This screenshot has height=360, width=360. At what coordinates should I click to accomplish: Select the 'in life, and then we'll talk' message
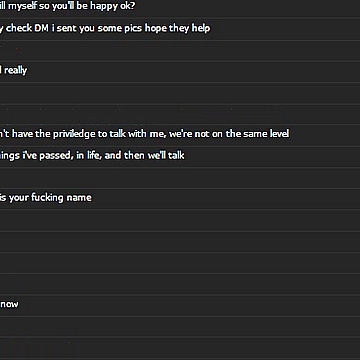point(180,156)
